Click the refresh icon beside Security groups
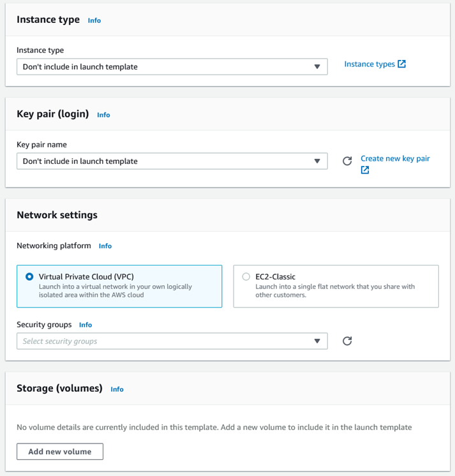455x476 pixels. (x=347, y=341)
